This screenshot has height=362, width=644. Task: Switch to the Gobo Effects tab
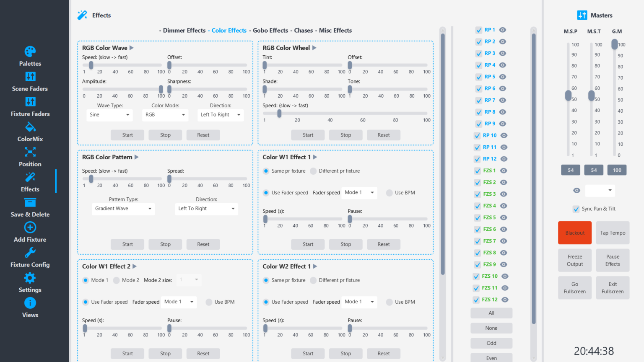[x=270, y=30]
